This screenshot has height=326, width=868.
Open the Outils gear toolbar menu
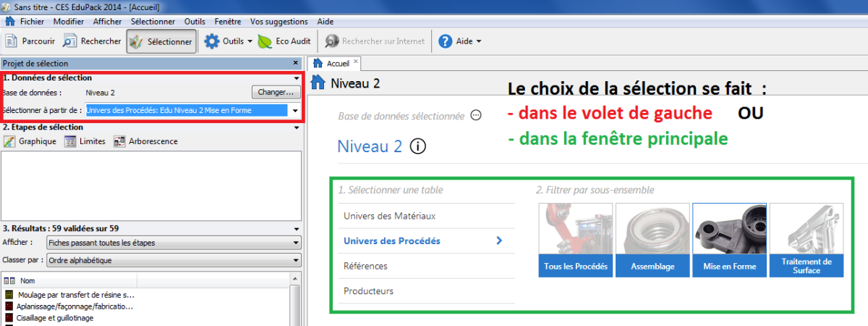(x=229, y=41)
